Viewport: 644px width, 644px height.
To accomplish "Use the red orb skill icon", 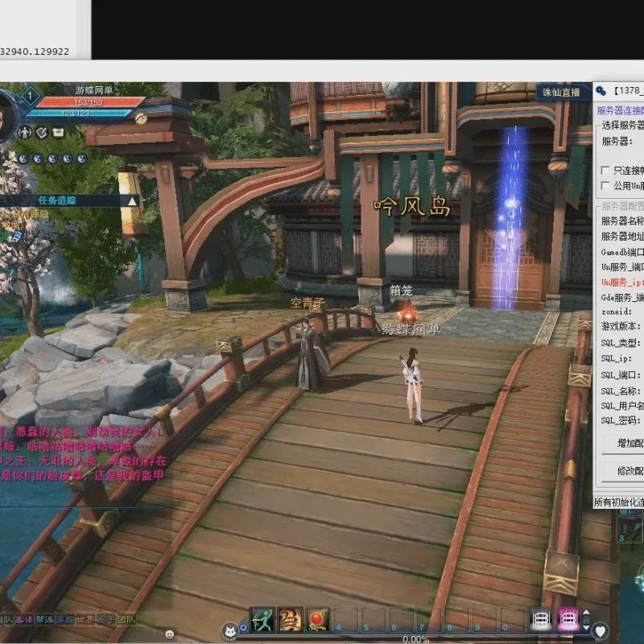I will point(317,620).
